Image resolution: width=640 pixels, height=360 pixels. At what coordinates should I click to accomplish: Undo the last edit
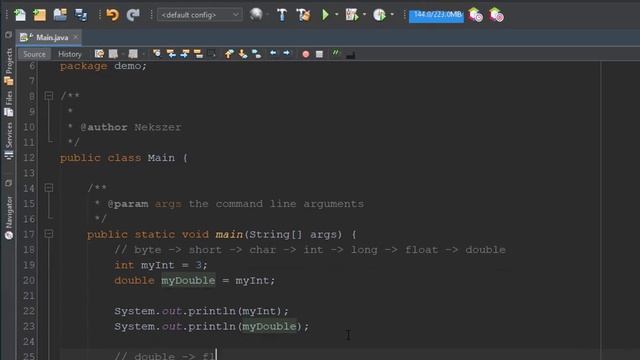pos(112,15)
